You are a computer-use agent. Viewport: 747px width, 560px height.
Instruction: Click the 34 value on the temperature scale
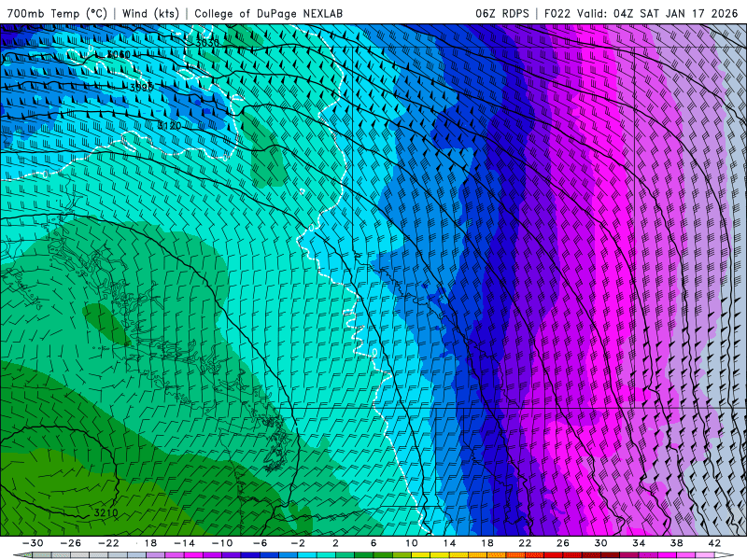coord(639,543)
